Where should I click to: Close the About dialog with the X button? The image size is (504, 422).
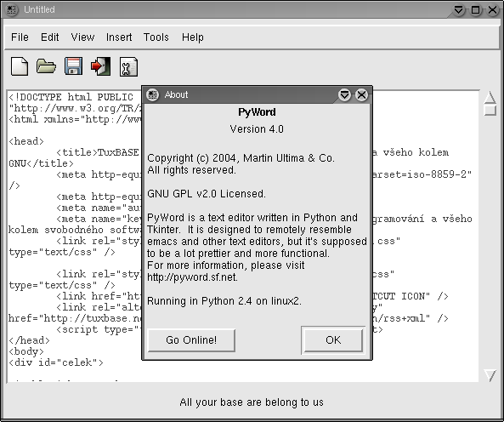pos(361,95)
